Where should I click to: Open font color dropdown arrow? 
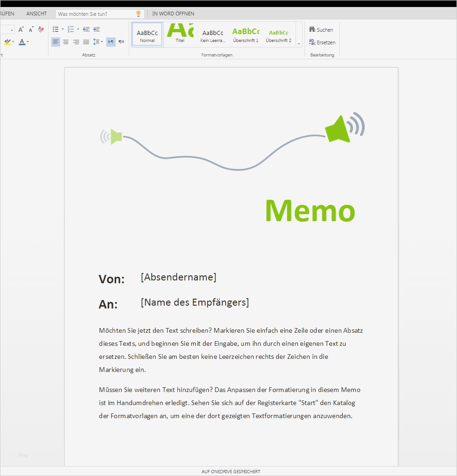click(28, 42)
